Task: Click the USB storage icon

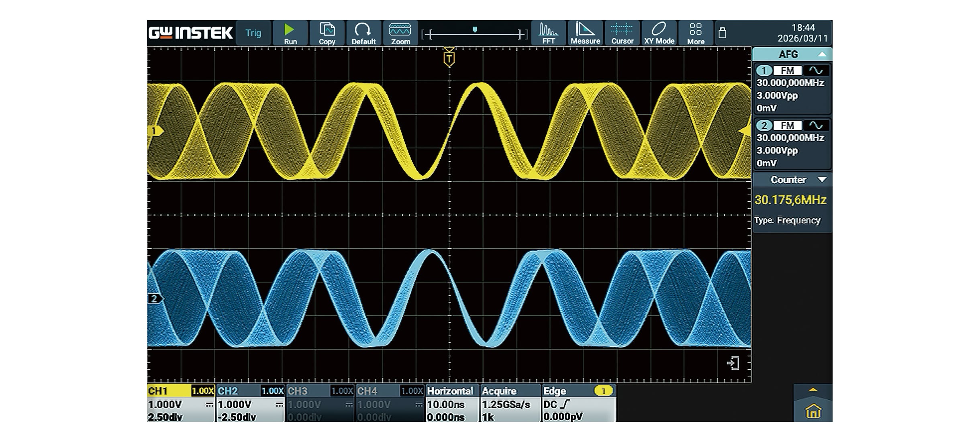Action: (722, 33)
